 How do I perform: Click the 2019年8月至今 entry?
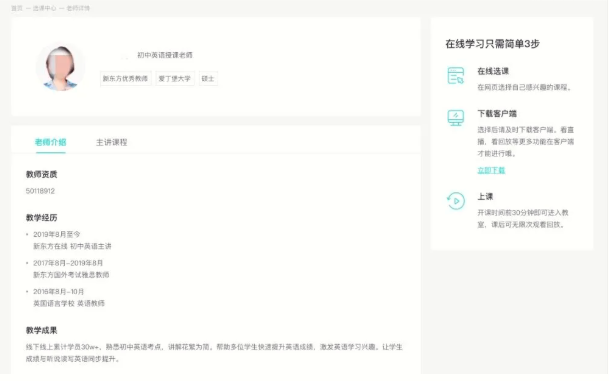pyautogui.click(x=57, y=235)
